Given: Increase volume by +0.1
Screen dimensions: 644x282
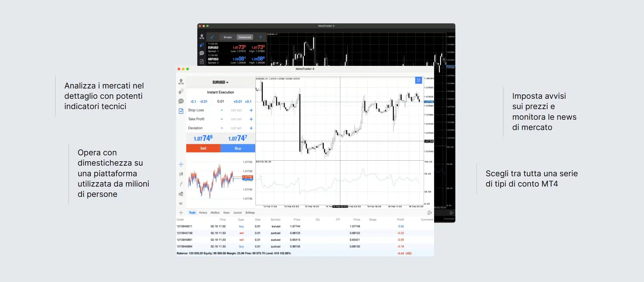Looking at the screenshot, I should [248, 102].
